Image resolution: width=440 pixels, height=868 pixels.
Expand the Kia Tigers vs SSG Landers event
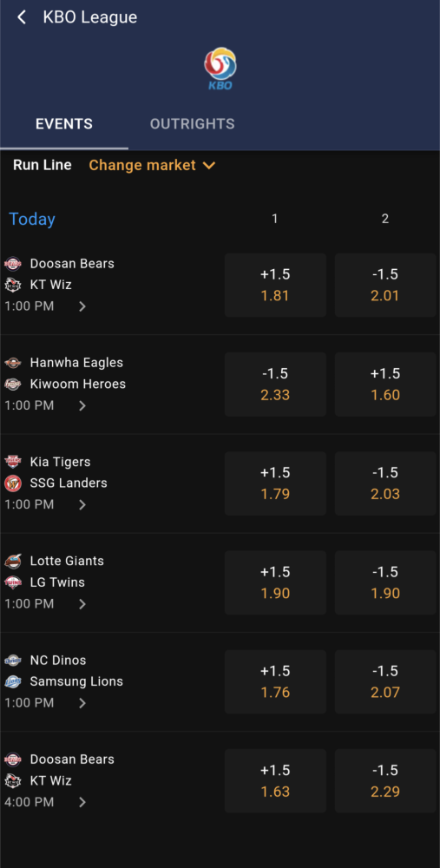82,504
